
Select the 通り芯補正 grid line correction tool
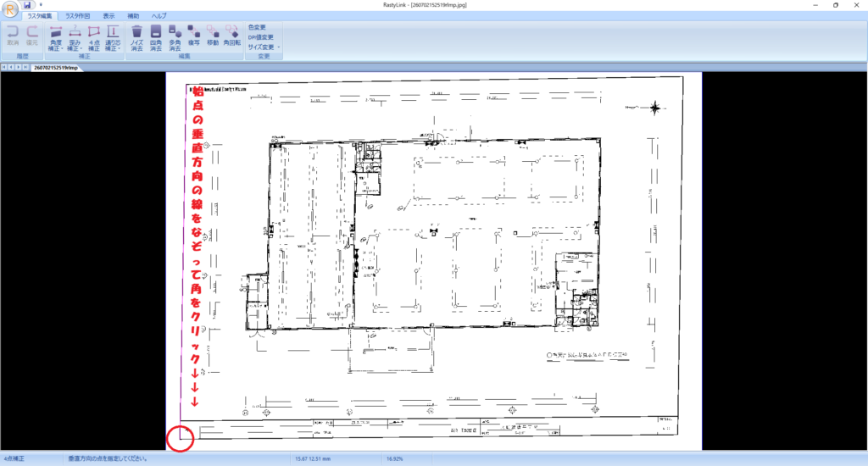click(x=113, y=38)
